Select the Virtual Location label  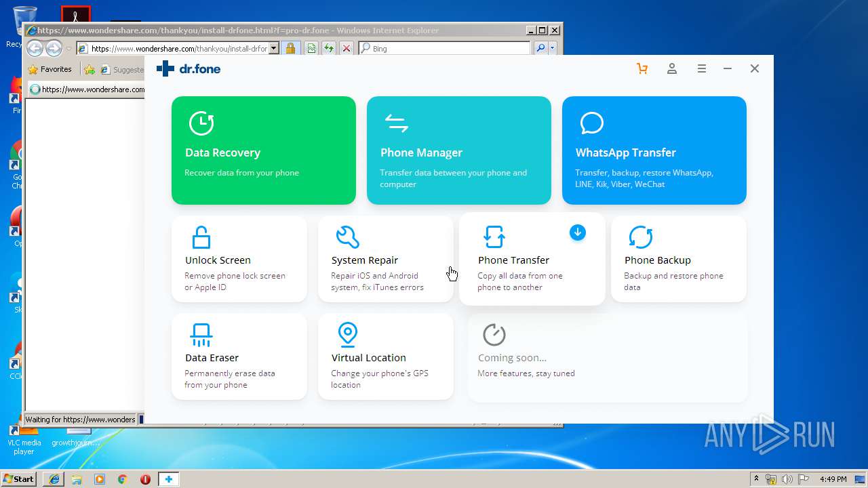pyautogui.click(x=369, y=358)
